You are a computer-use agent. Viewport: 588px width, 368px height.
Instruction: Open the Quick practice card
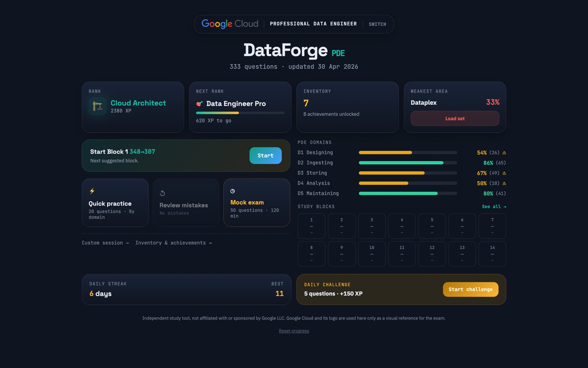tap(115, 202)
